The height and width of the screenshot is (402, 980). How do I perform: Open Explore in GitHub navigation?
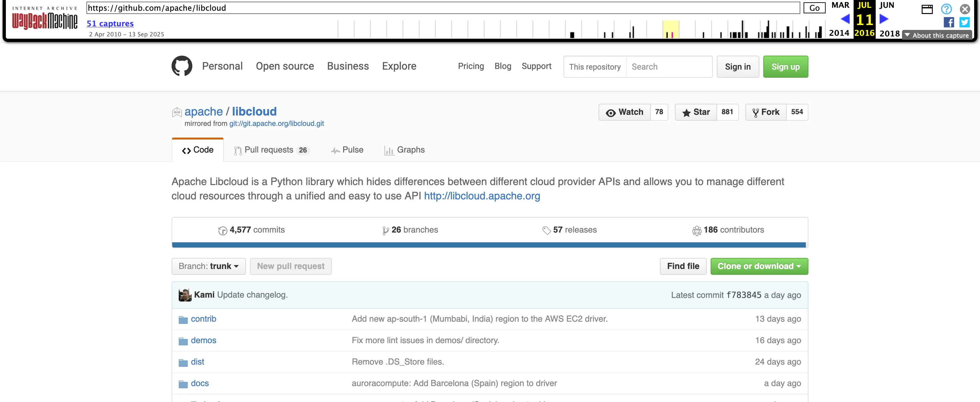coord(399,66)
